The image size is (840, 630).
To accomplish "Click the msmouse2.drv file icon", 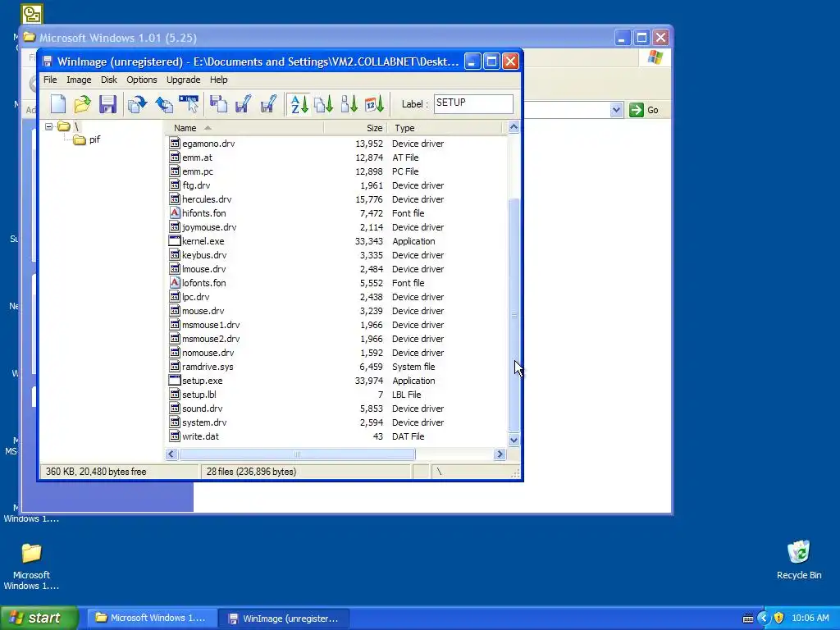I will point(175,338).
